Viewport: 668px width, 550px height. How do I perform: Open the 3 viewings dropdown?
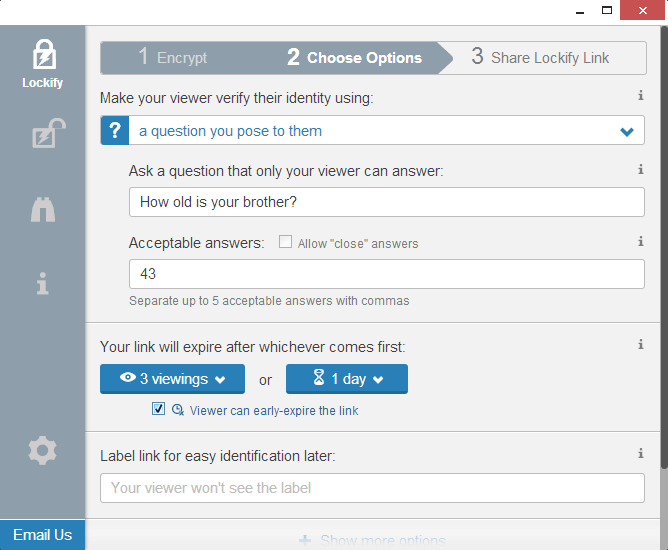tap(173, 379)
